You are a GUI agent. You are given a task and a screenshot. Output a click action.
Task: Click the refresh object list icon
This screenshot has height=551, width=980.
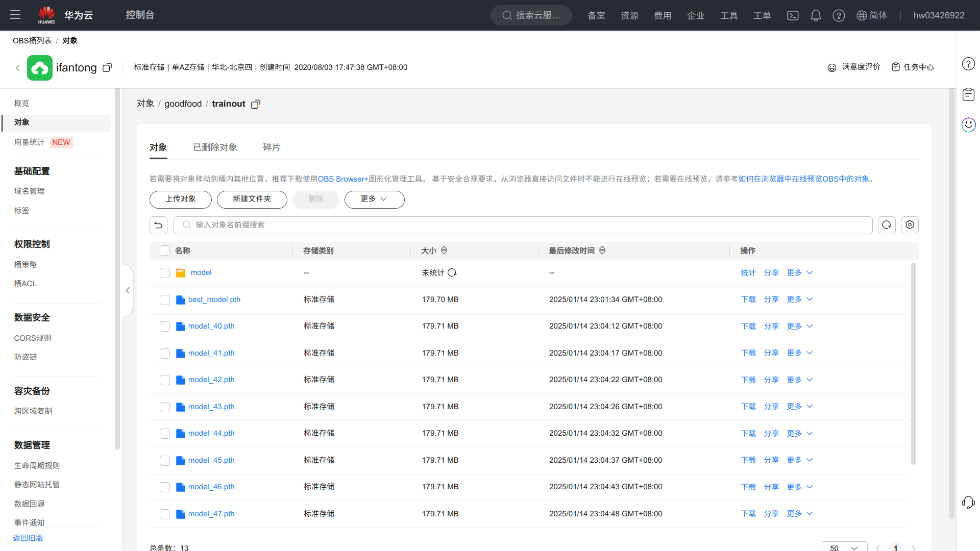(x=887, y=225)
